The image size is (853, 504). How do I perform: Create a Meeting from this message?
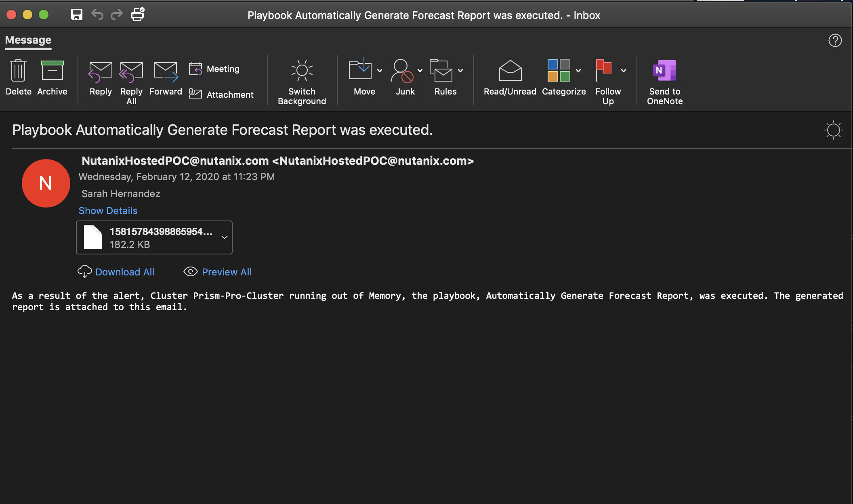[x=214, y=69]
